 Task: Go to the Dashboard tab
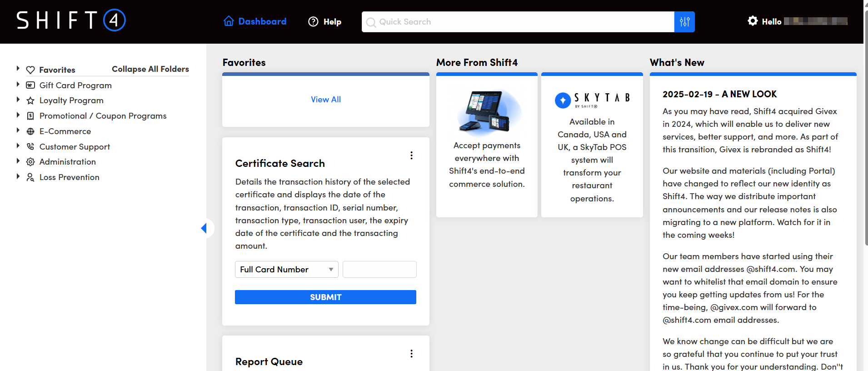coord(255,22)
